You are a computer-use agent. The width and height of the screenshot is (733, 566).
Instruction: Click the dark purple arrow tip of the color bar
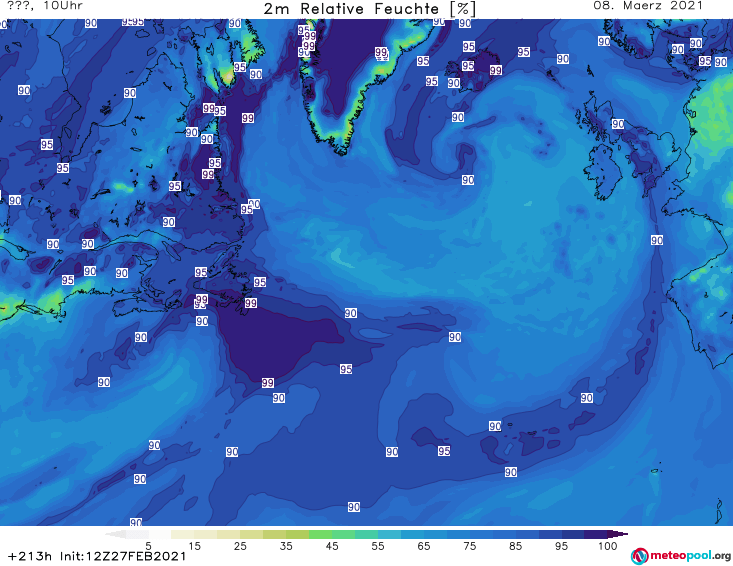point(618,534)
